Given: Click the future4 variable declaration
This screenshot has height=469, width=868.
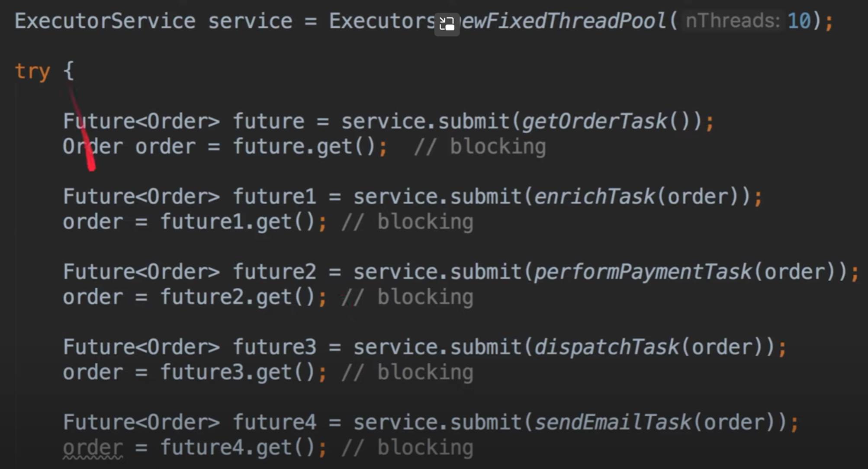Looking at the screenshot, I should [275, 423].
